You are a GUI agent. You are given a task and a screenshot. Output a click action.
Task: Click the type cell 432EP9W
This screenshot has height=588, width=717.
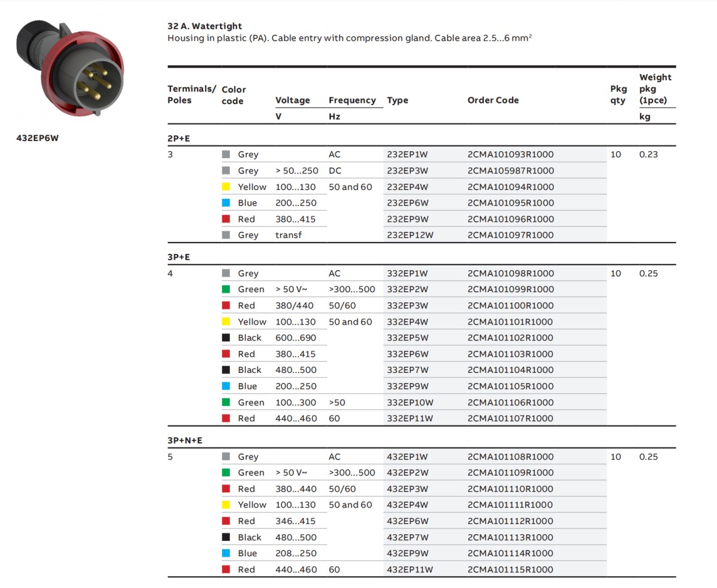pyautogui.click(x=407, y=553)
